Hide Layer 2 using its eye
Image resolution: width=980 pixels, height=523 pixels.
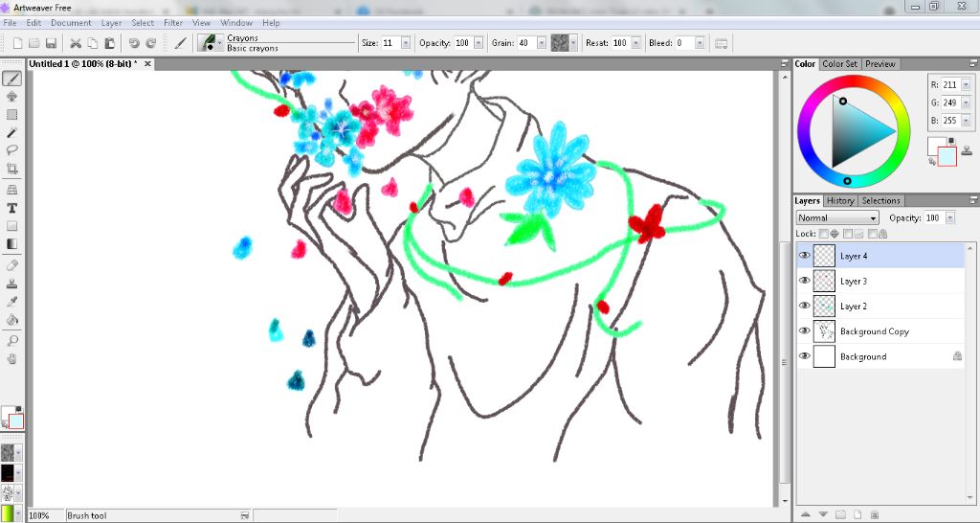point(804,306)
